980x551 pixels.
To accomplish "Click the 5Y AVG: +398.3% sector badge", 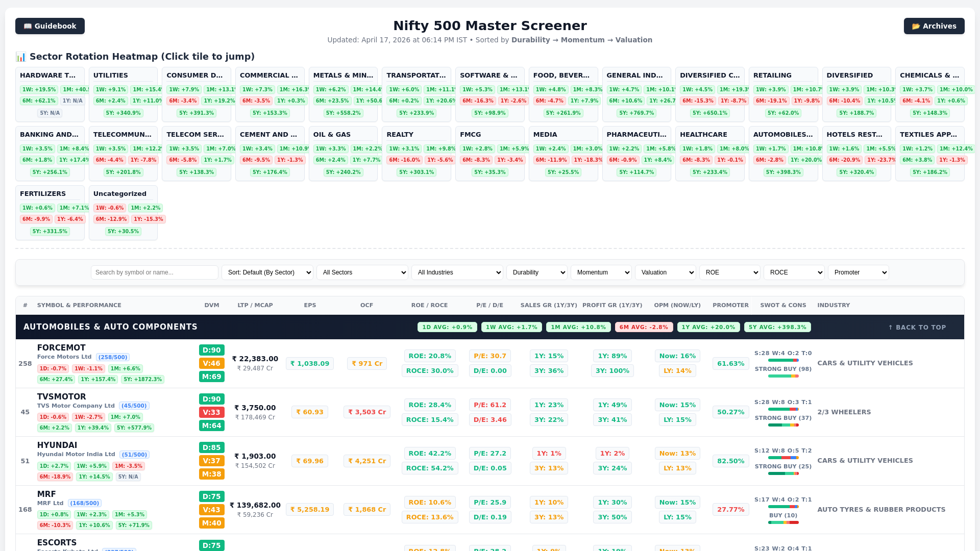I will point(777,328).
